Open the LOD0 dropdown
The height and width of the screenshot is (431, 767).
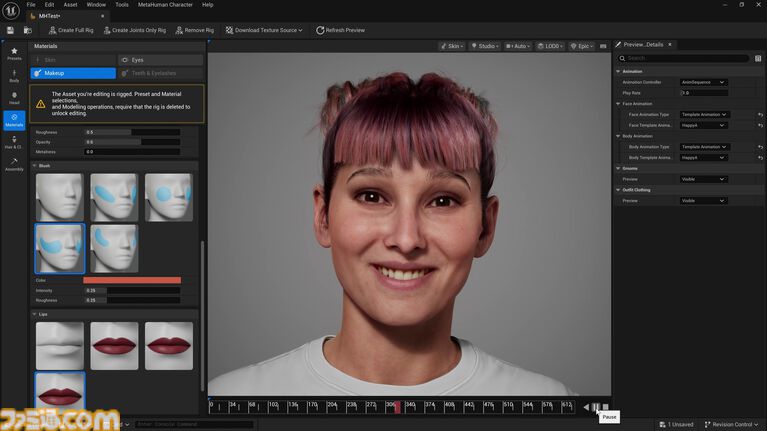(550, 46)
